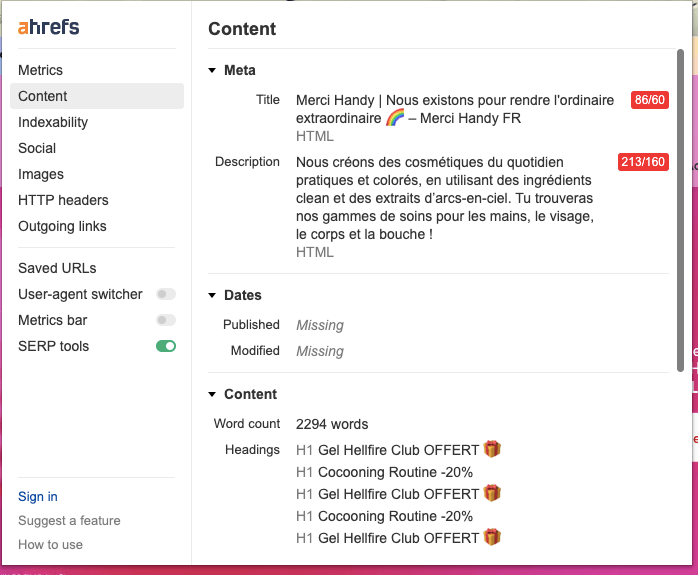Open the Outgoing links section
Screen dimensions: 698x575
coord(62,227)
